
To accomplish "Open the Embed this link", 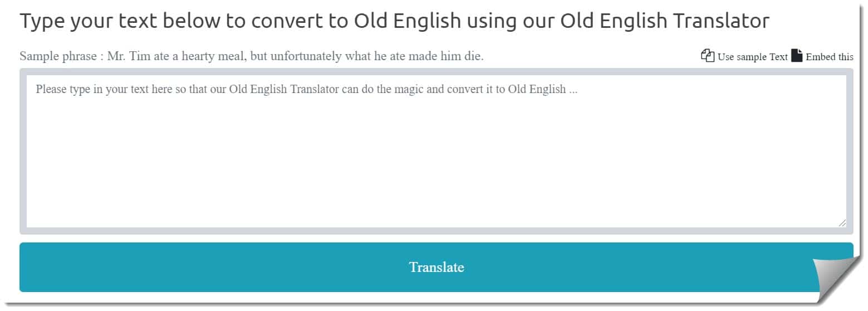I will pyautogui.click(x=829, y=57).
